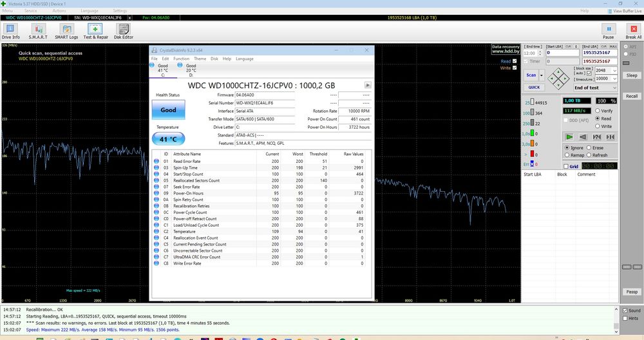Click the orange 3,0s block color indicator
644x340 pixels.
click(x=533, y=144)
